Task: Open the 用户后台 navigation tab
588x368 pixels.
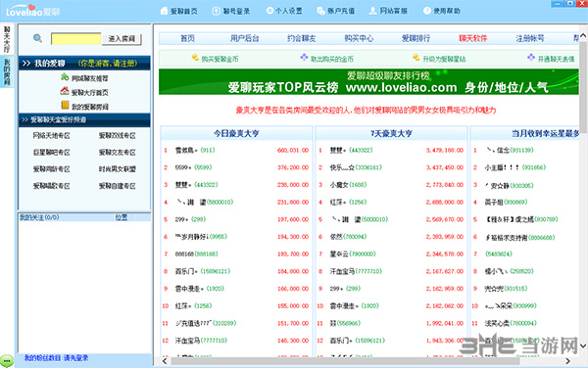Action: pos(244,38)
